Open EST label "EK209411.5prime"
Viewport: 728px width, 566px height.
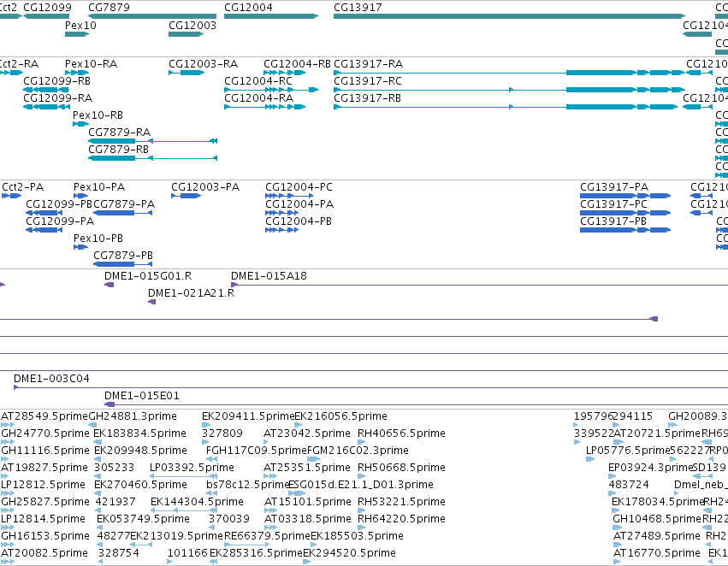pos(248,416)
